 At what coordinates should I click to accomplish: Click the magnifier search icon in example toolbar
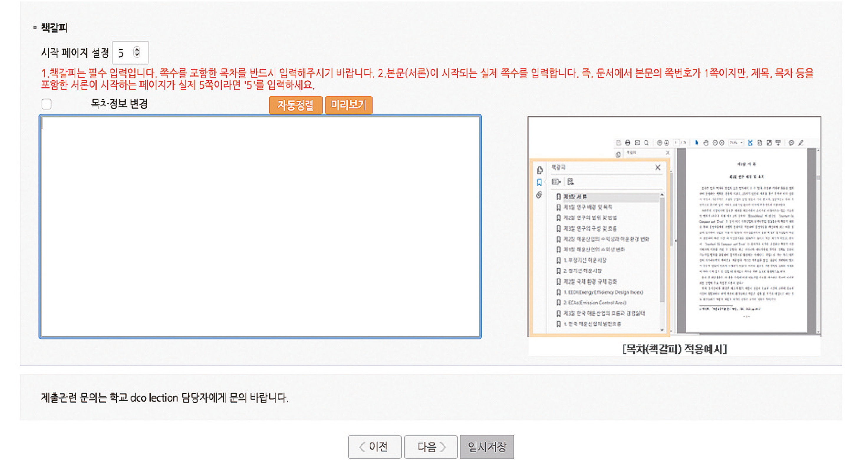[646, 143]
